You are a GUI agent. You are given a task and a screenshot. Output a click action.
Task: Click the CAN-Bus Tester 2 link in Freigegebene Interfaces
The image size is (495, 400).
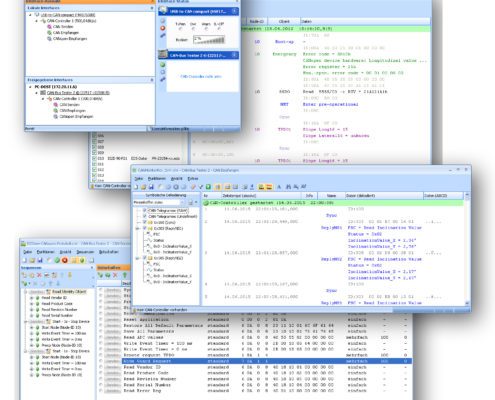tap(78, 93)
